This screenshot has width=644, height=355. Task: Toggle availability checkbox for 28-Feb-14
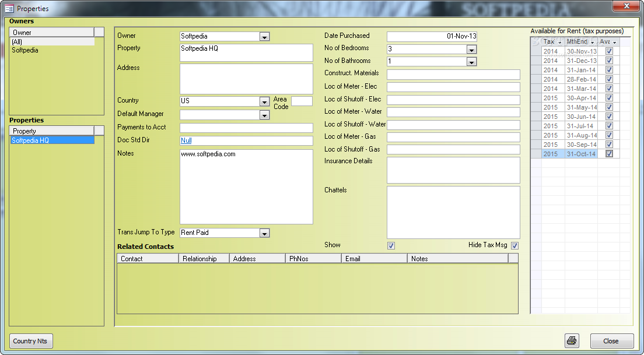[609, 79]
